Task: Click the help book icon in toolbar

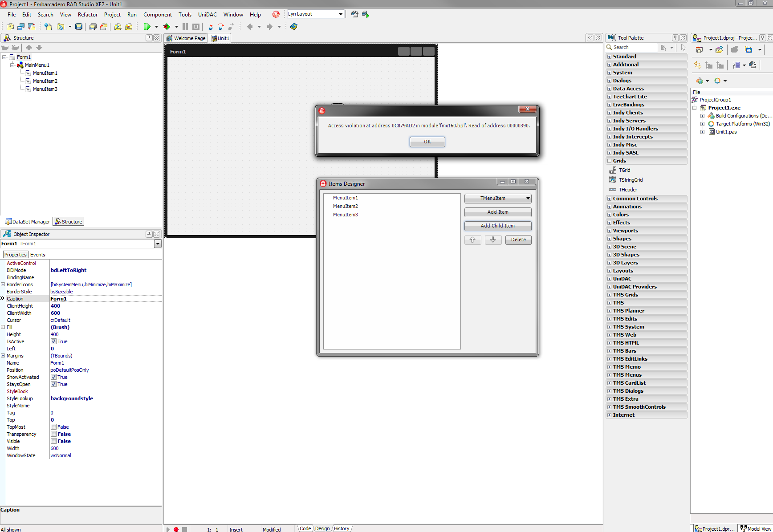Action: click(294, 27)
